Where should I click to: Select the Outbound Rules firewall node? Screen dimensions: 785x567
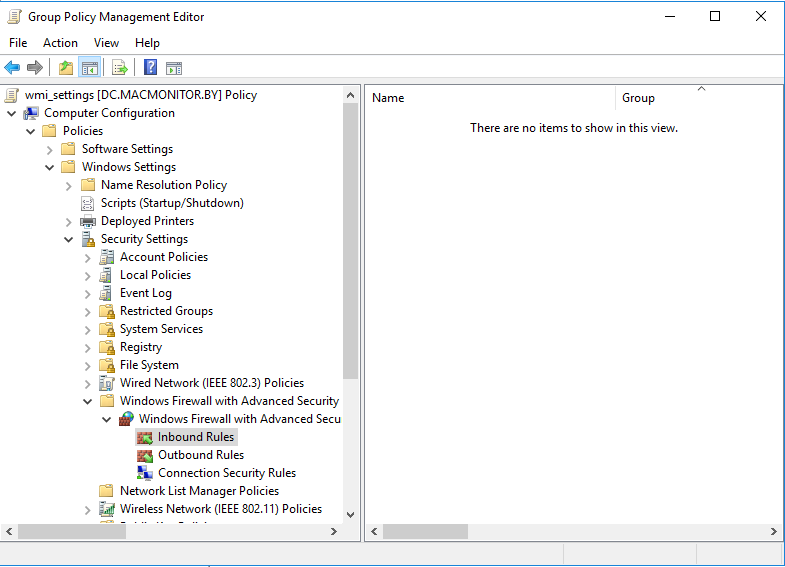click(x=200, y=455)
